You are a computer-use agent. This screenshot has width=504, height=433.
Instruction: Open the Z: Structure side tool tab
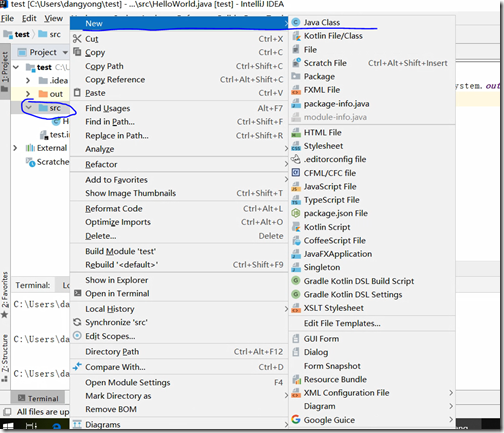(x=5, y=358)
